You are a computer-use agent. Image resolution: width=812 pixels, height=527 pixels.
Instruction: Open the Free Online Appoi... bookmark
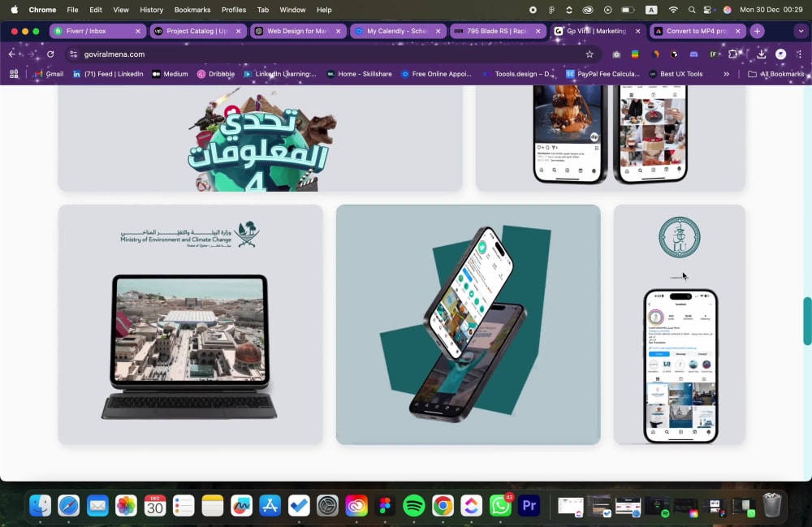click(x=436, y=74)
